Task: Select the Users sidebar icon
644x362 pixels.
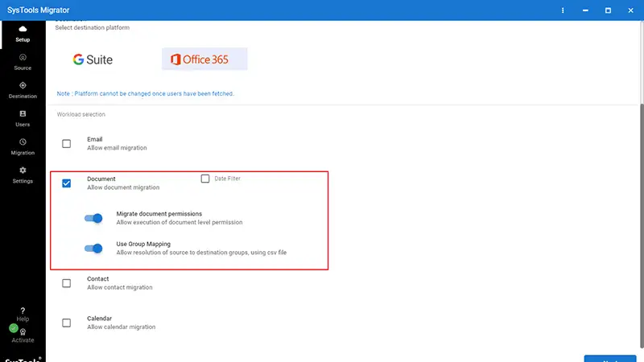Action: [23, 113]
